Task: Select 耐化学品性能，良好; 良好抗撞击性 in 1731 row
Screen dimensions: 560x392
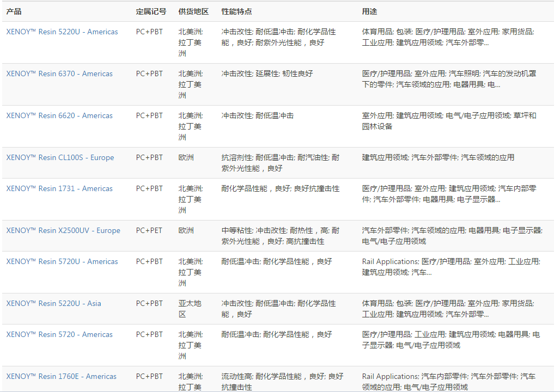Action: [x=281, y=189]
